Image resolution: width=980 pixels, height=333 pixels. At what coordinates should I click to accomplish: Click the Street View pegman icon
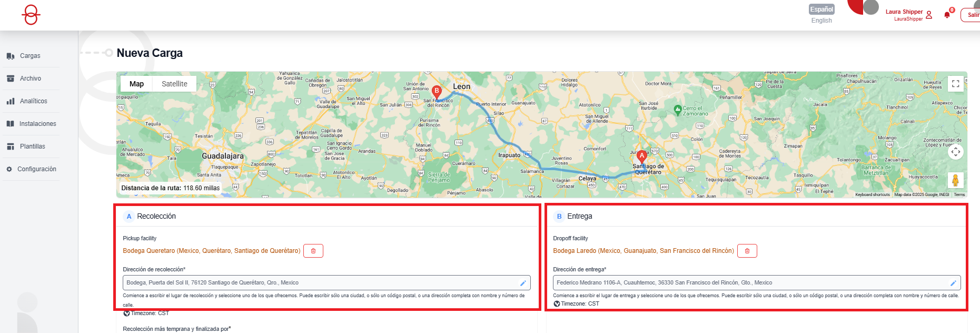pyautogui.click(x=955, y=180)
